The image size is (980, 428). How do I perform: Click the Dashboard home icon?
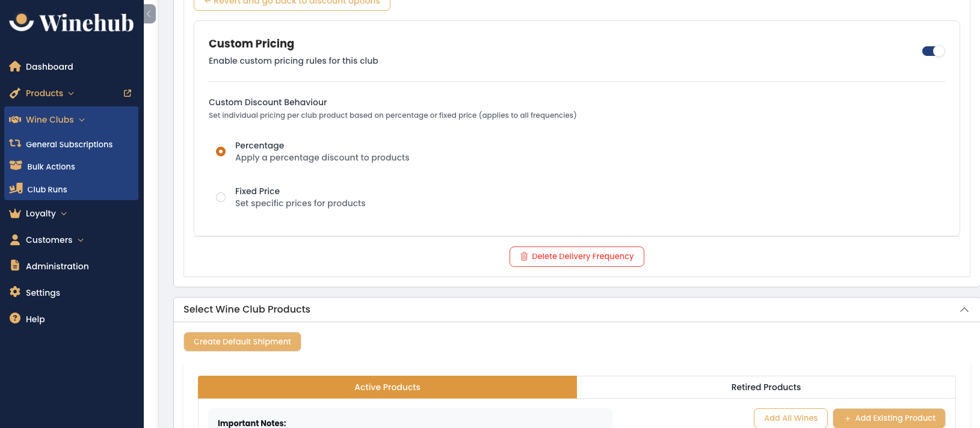15,67
